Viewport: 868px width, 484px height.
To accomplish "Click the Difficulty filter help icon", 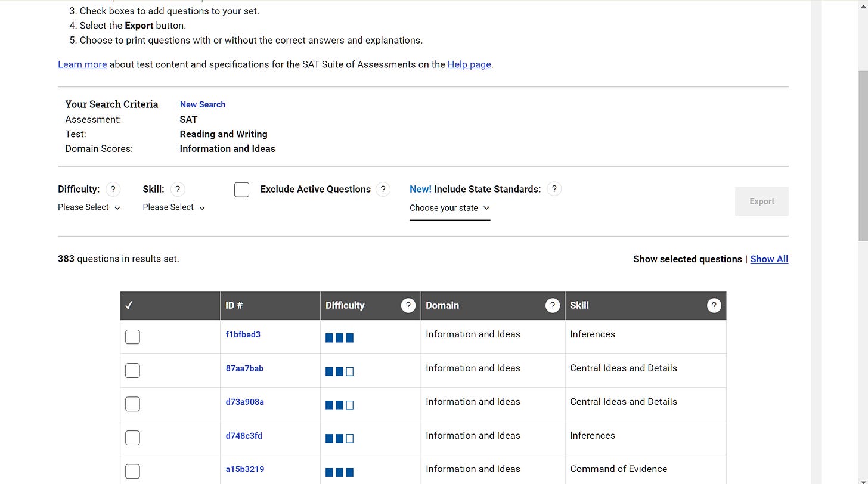I will click(113, 190).
